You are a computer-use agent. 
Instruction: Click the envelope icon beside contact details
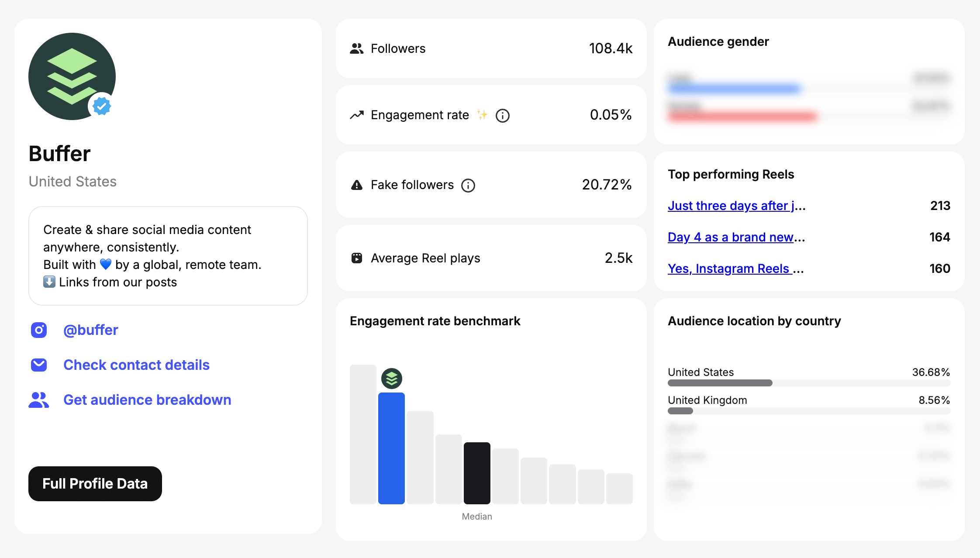click(39, 365)
